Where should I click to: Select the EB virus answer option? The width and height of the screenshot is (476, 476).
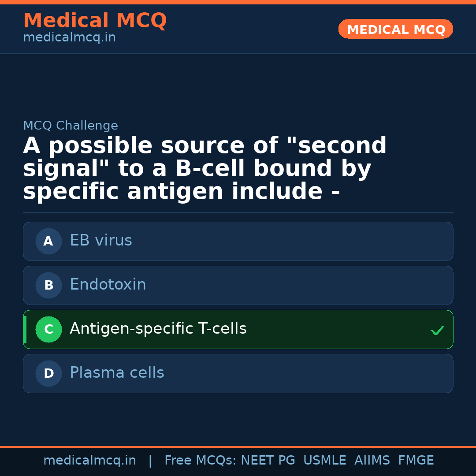pos(238,241)
